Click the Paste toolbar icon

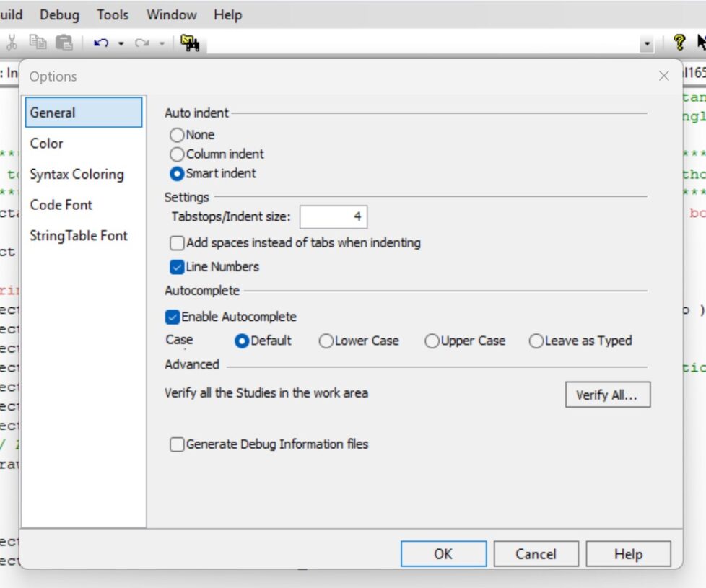pyautogui.click(x=64, y=43)
